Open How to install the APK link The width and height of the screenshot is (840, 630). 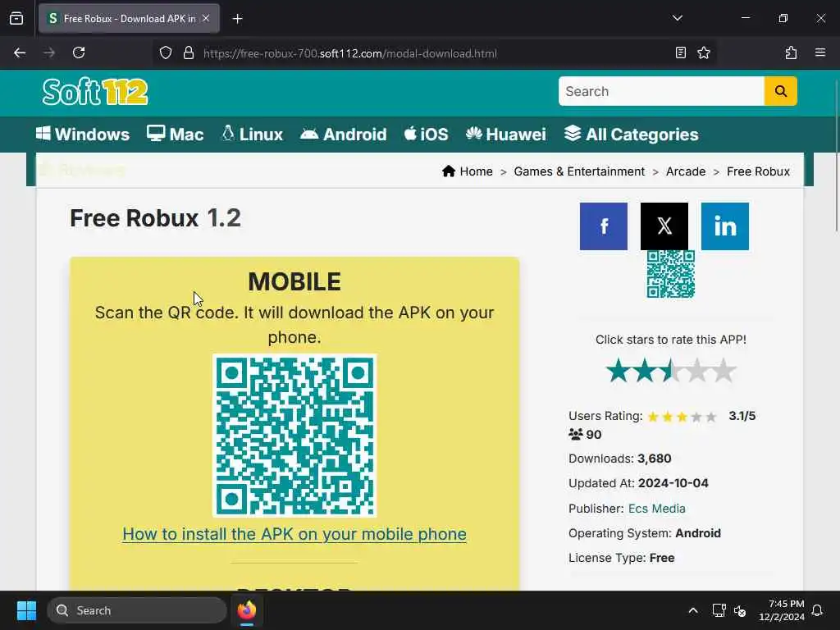coord(294,534)
